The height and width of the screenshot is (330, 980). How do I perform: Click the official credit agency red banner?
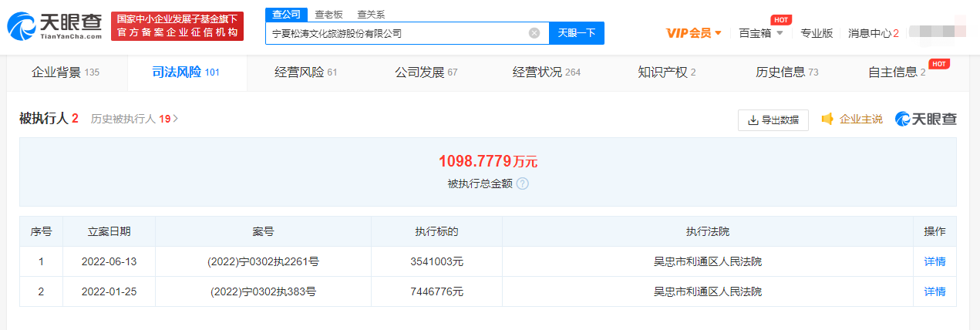[x=177, y=27]
